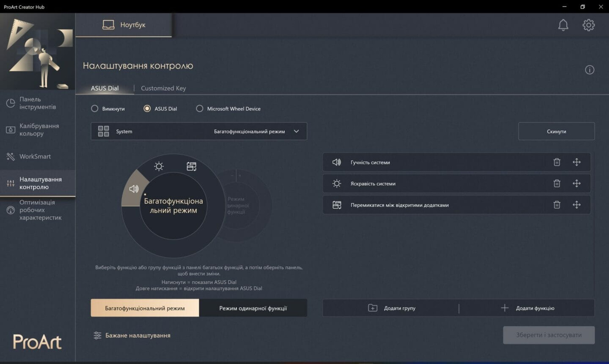Select app-switching icon on the dial
Viewport: 609px width, 364px height.
click(x=191, y=166)
